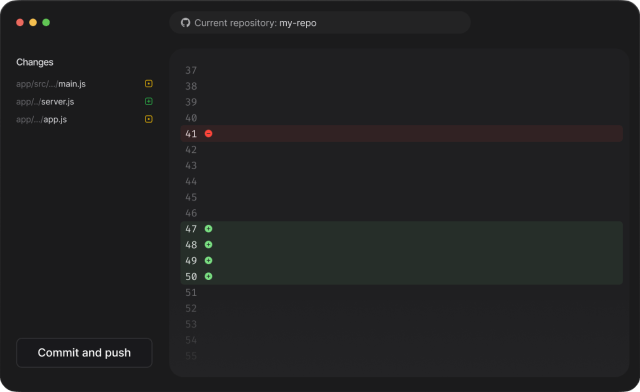Click the GitHub logo in the repository bar
This screenshot has height=392, width=640.
tap(185, 22)
